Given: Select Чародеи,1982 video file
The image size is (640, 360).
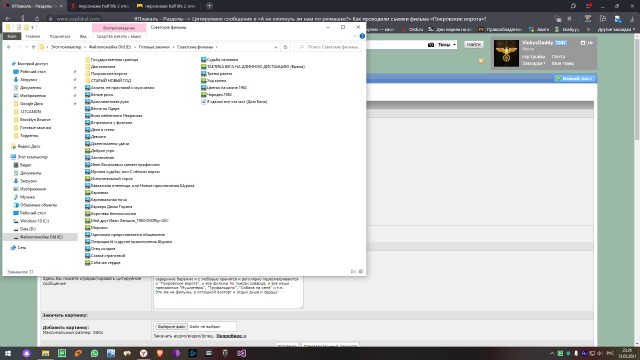Looking at the screenshot, I should click(216, 95).
